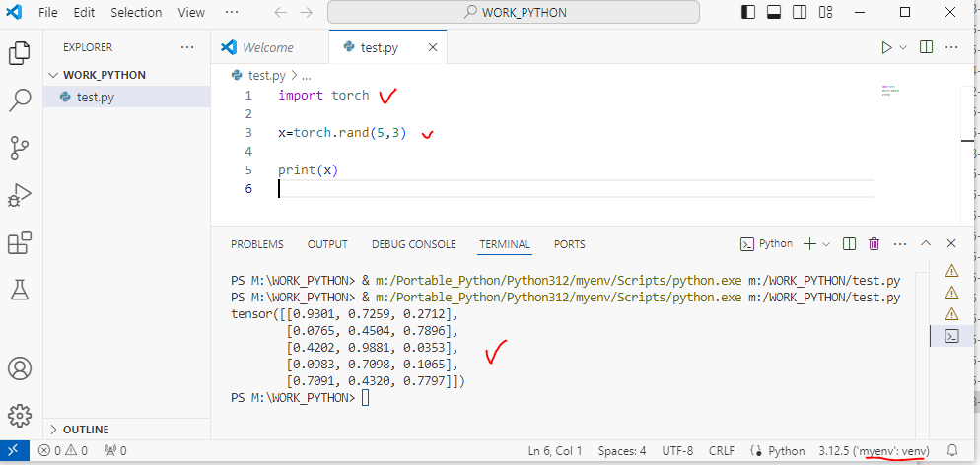Switch to the Welcome tab
980x465 pixels.
pos(269,47)
